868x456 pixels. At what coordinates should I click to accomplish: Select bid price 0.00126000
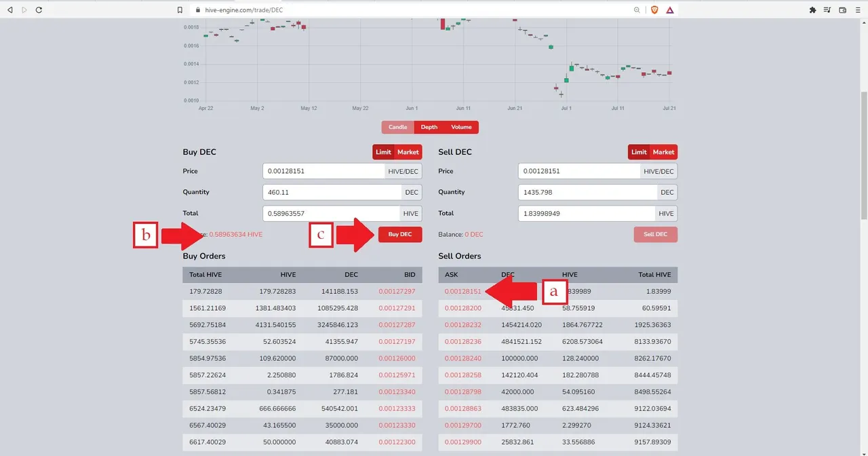tap(397, 358)
